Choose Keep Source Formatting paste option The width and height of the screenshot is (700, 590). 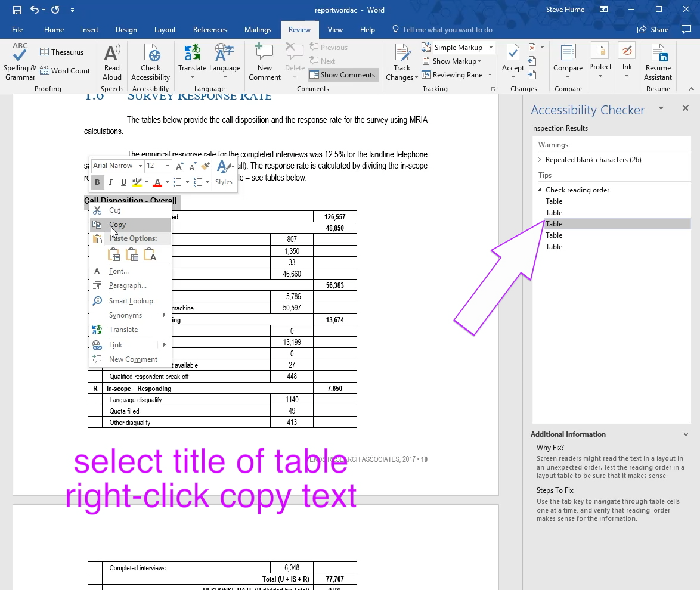pyautogui.click(x=114, y=254)
